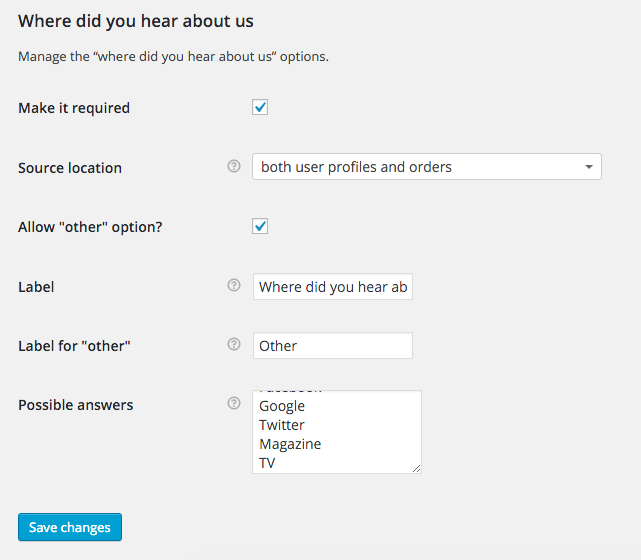Click the help icon beside Source location
The width and height of the screenshot is (641, 560).
click(234, 166)
